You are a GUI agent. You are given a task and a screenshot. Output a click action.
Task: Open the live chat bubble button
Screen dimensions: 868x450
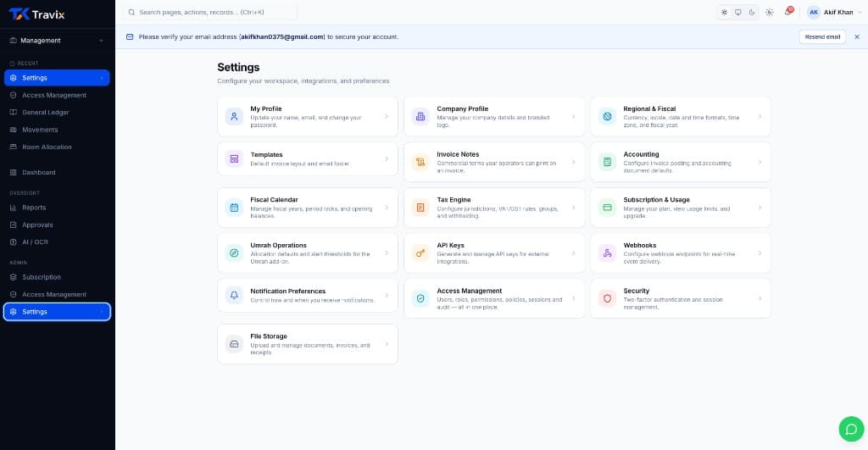tap(851, 429)
